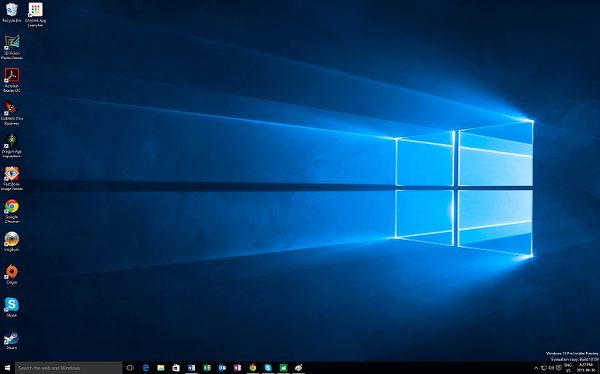This screenshot has width=600, height=374.
Task: Select the Recycle Bin desktop icon
Action: [12, 13]
